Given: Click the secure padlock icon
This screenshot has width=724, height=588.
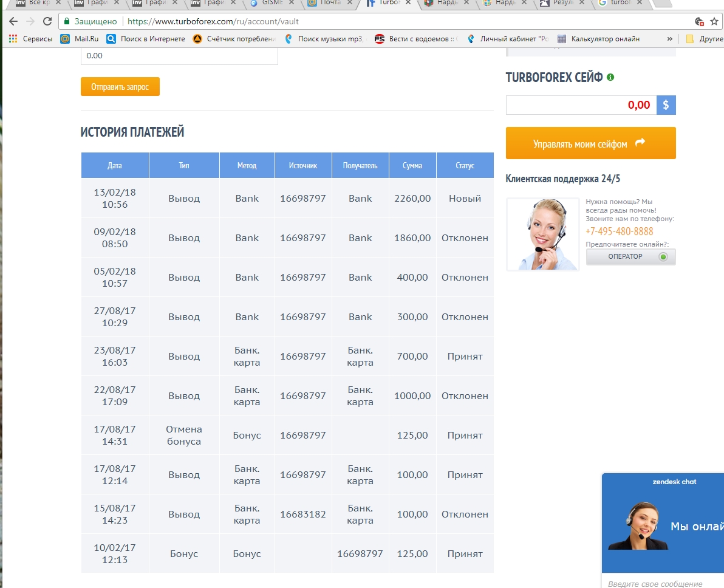Looking at the screenshot, I should pos(67,21).
